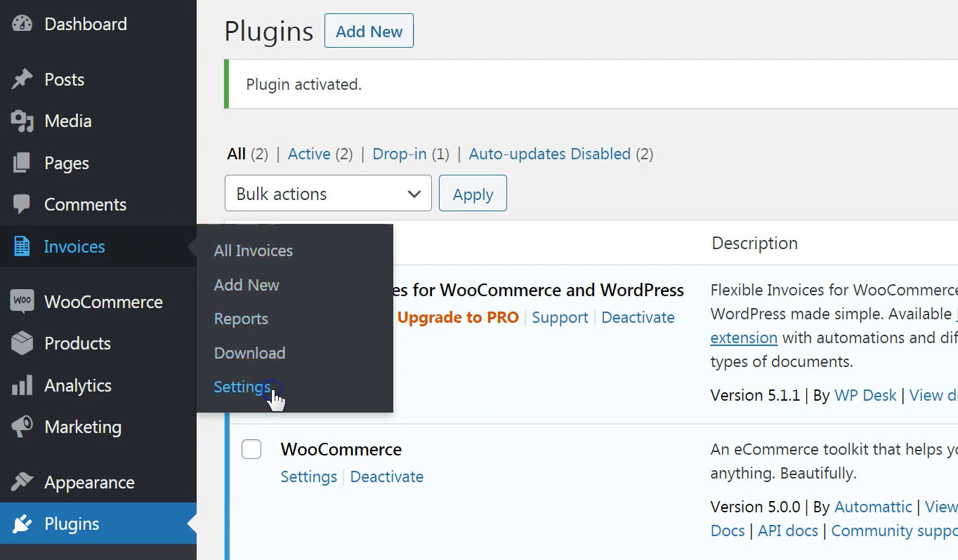Open the Automattic author link
The image size is (958, 560).
tap(873, 507)
